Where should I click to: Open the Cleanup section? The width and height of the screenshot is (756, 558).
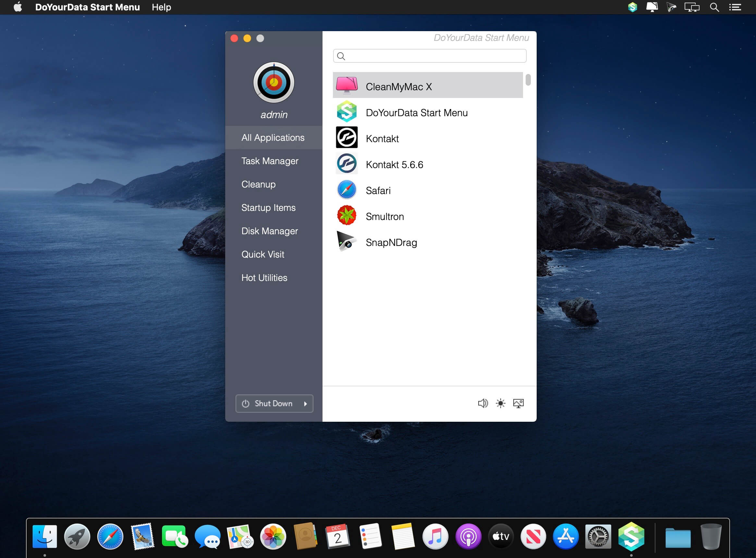[x=258, y=184]
